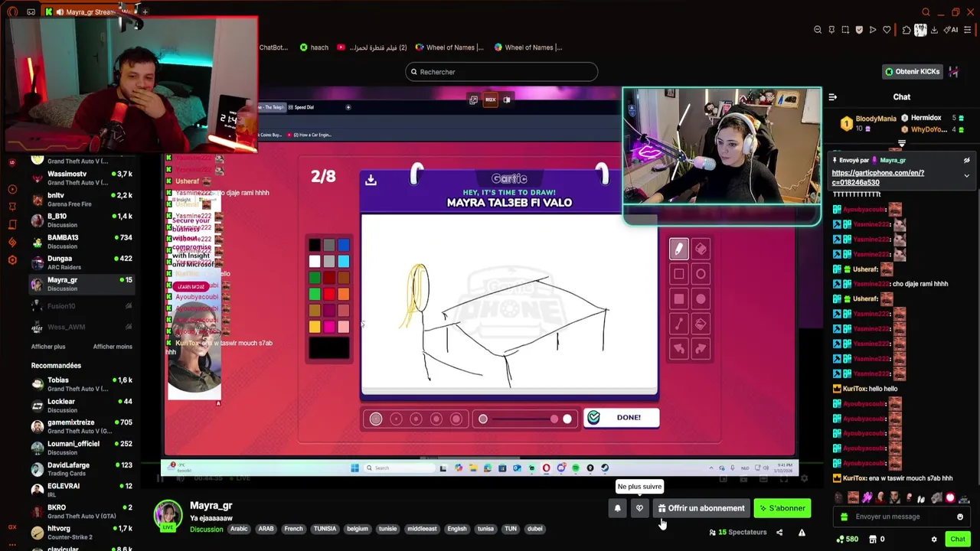Select the pencil tool in Gartic Phone
Image resolution: width=980 pixels, height=551 pixels.
click(678, 249)
